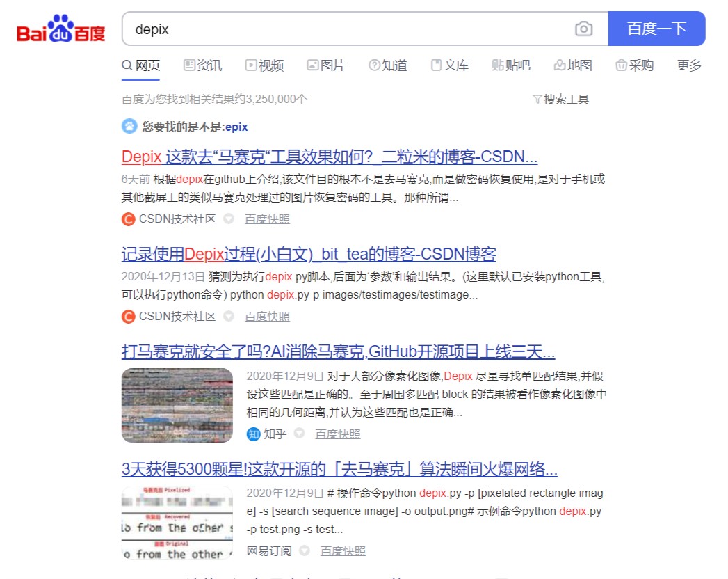The height and width of the screenshot is (579, 728).
Task: Open the 采购 tab
Action: tap(634, 65)
